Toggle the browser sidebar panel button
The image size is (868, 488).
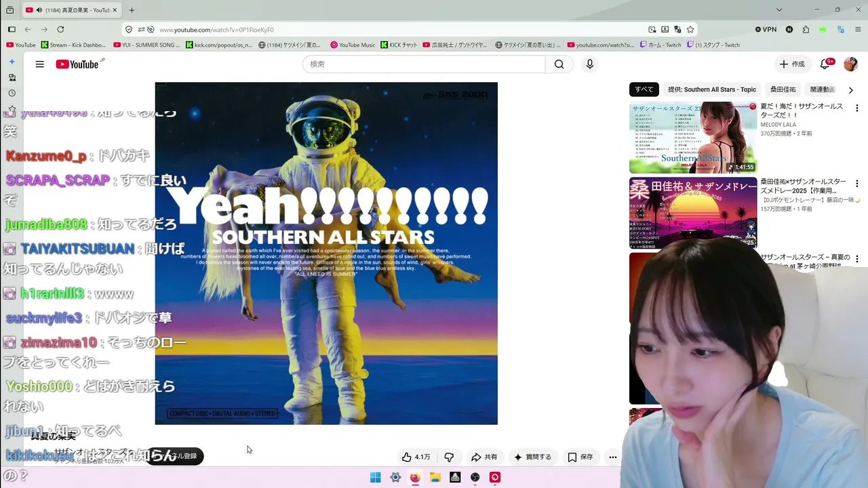12,29
